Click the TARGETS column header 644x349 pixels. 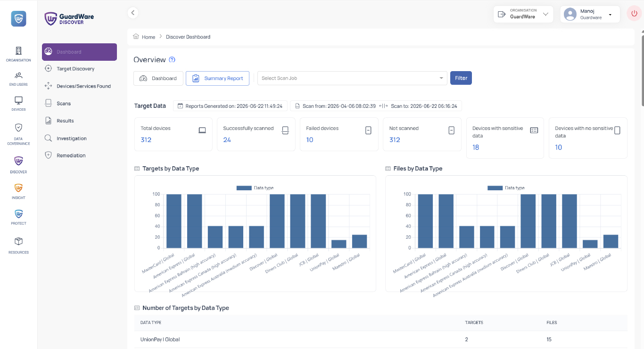(474, 323)
